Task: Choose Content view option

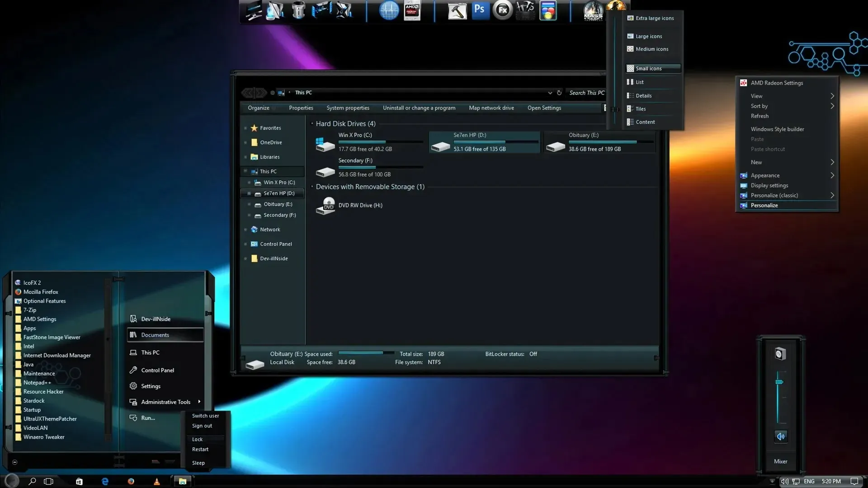Action: pos(654,122)
